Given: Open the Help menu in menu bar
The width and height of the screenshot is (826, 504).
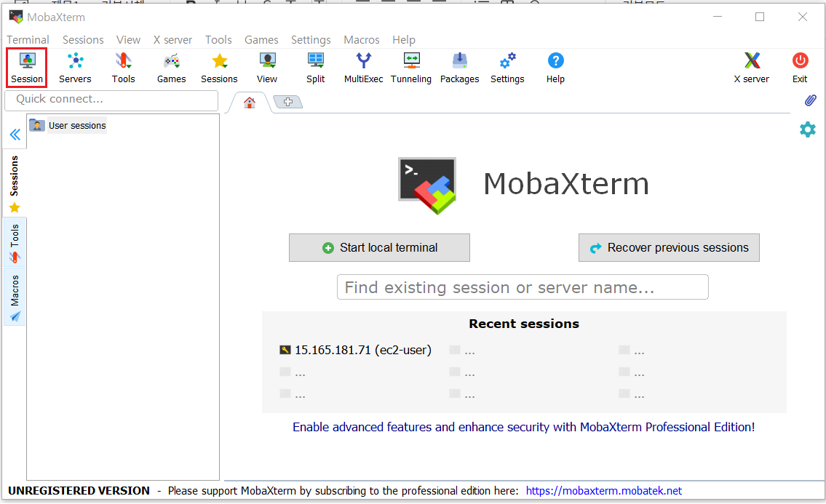Looking at the screenshot, I should pos(403,39).
